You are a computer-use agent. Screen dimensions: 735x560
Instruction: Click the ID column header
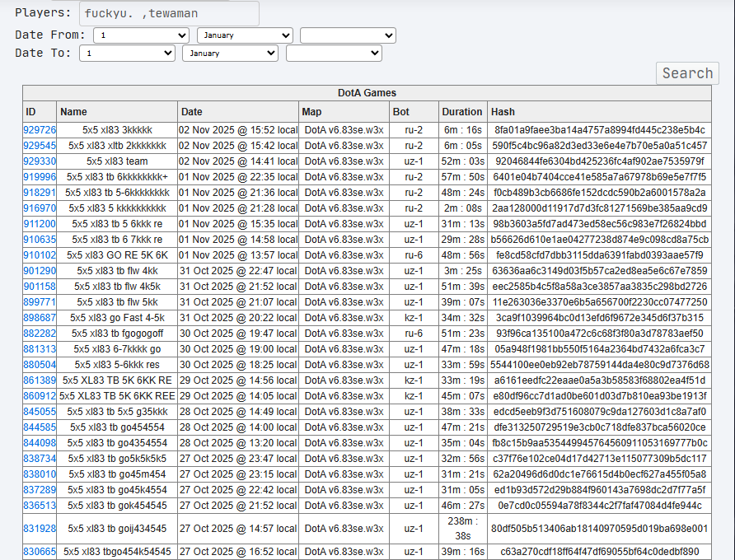coord(40,111)
